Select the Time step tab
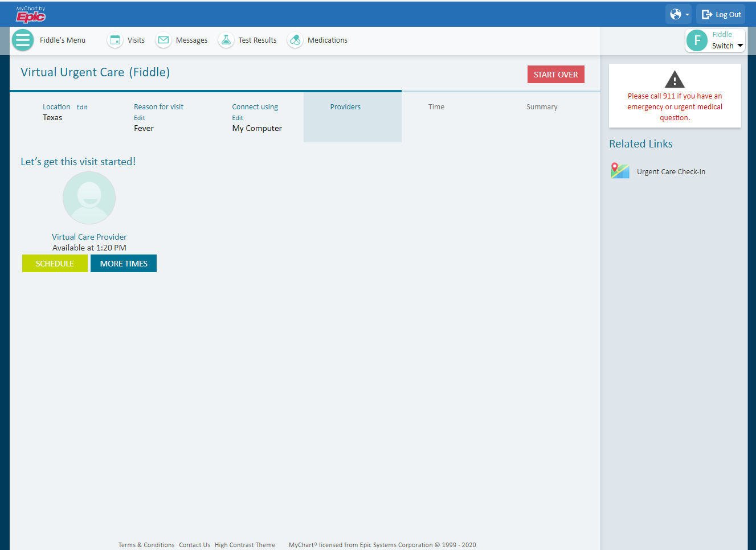756x550 pixels. coord(436,107)
